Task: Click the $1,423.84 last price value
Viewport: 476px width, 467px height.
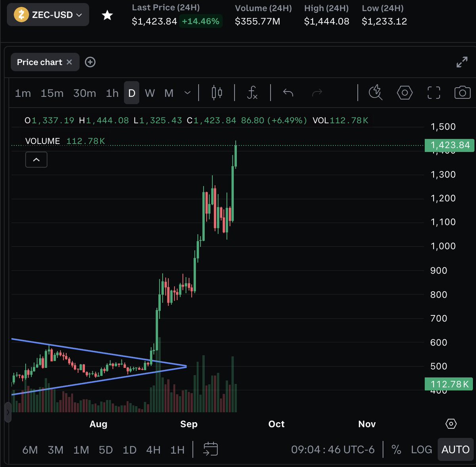Action: [x=154, y=21]
